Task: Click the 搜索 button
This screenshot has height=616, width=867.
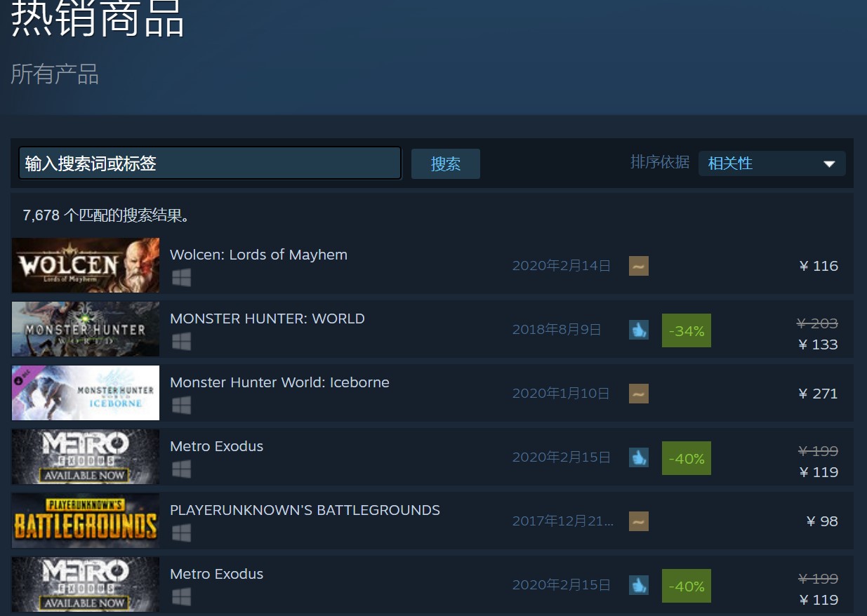Action: [x=446, y=163]
